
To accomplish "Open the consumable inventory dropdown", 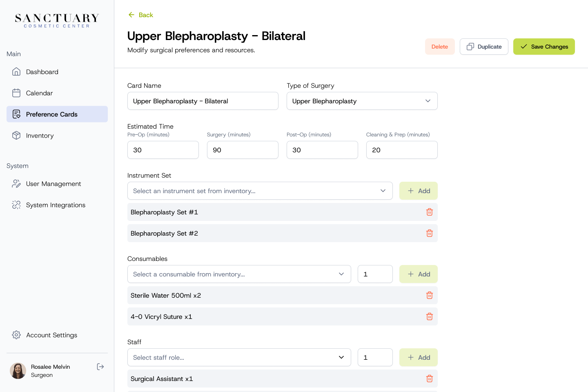I will coord(239,274).
